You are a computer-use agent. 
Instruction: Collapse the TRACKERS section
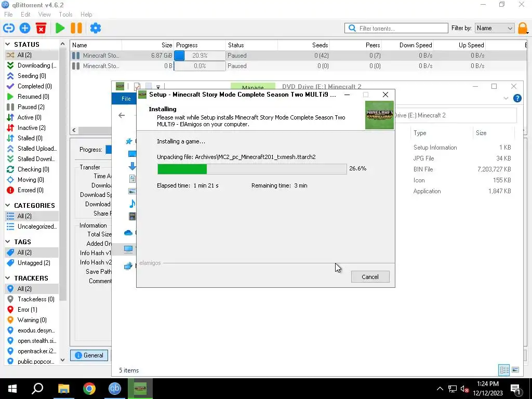tap(8, 278)
